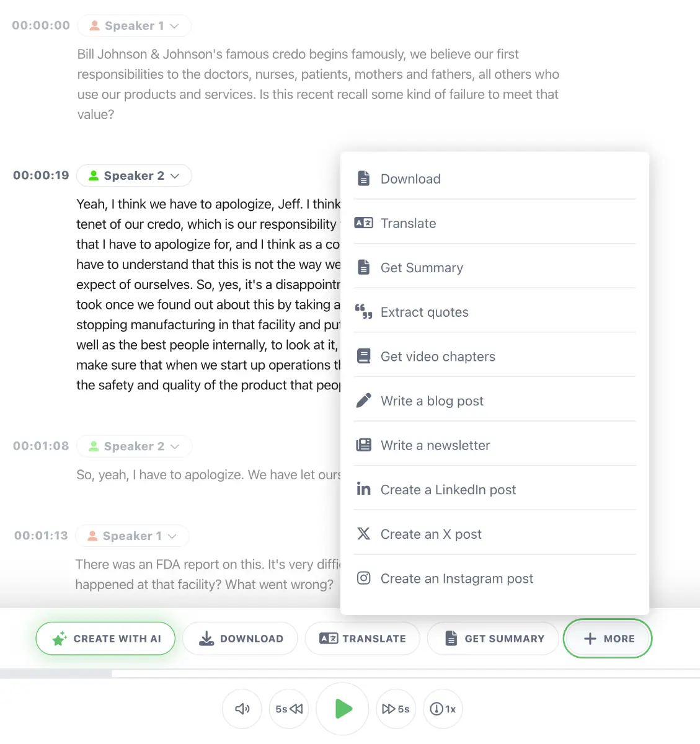Screen dimensions: 700x744
Task: Click the Extract quotes quotation icon
Action: [x=364, y=312]
